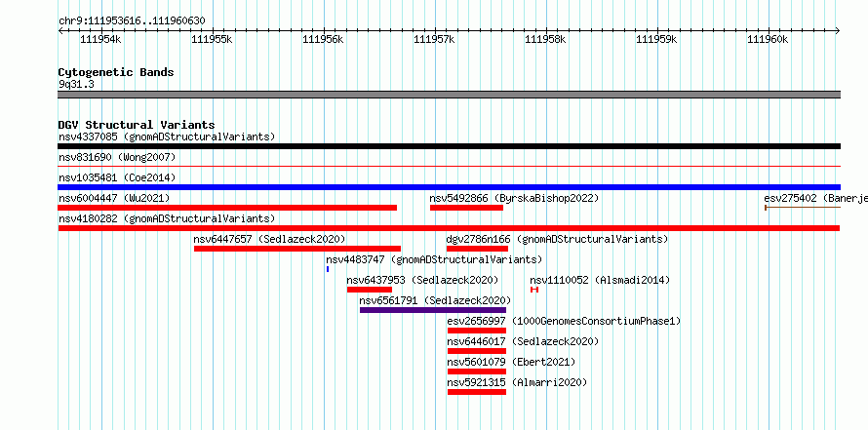Open the nsv1110052 (Alsmadi2014) label

(600, 280)
